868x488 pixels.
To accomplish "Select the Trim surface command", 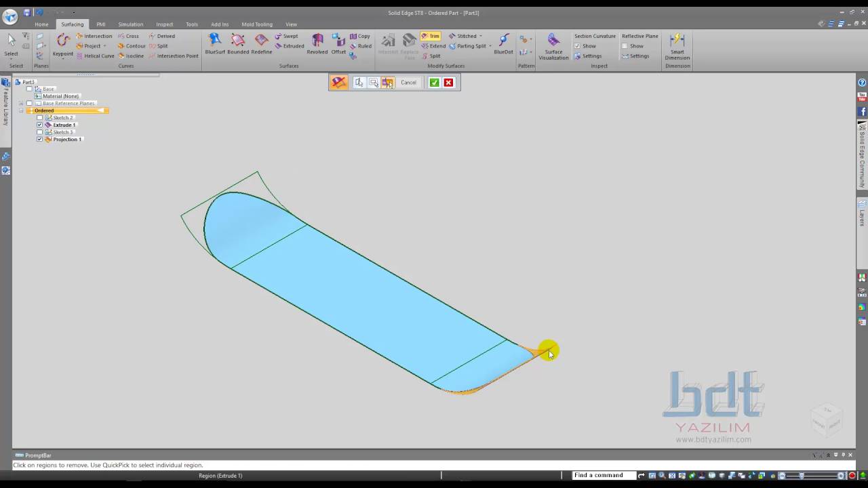I will tap(430, 36).
